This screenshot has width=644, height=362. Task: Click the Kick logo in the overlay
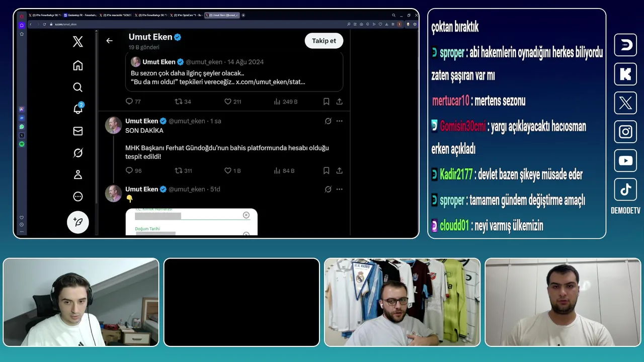click(625, 74)
